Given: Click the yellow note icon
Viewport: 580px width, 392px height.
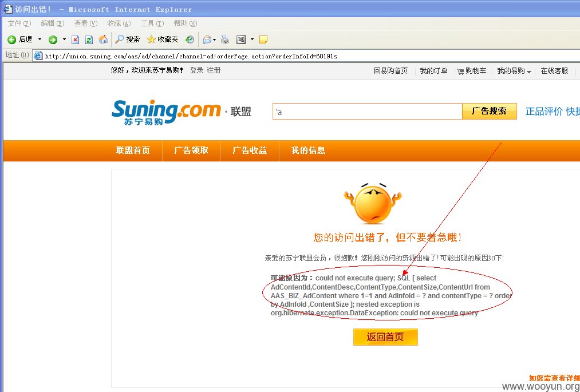Looking at the screenshot, I should 263,39.
